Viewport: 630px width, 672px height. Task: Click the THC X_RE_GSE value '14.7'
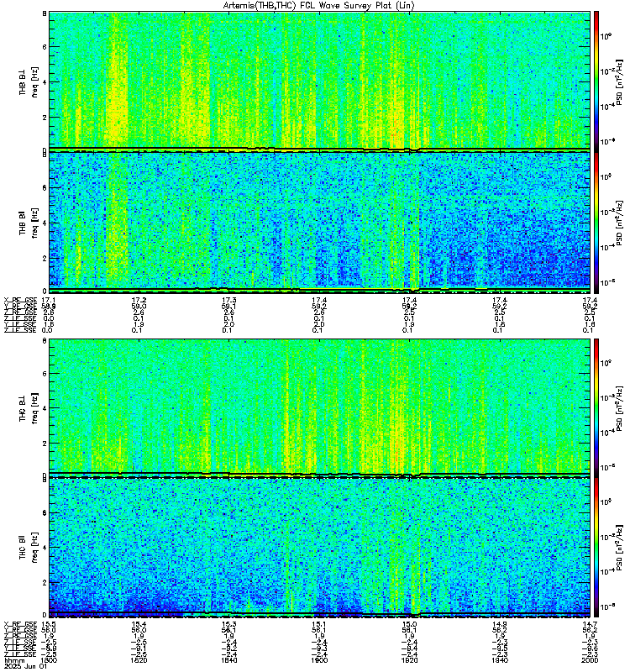pyautogui.click(x=590, y=624)
